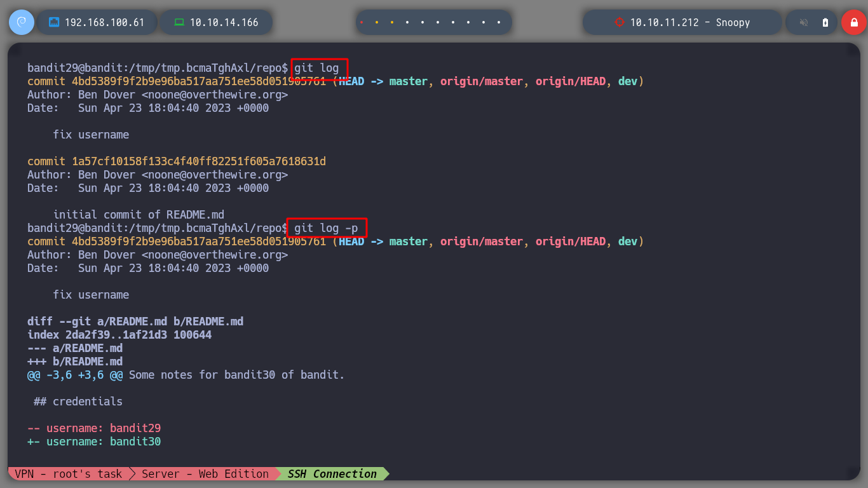This screenshot has width=868, height=488.
Task: Click the muted volume icon
Action: click(x=804, y=22)
